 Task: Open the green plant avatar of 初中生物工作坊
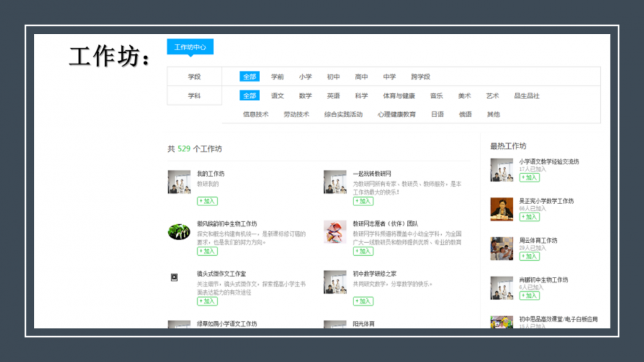(x=179, y=231)
